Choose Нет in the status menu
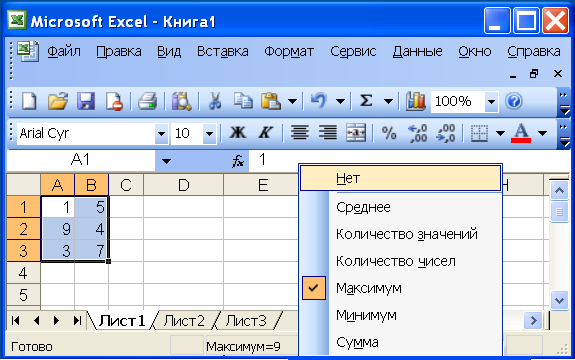575x360 pixels. coord(401,179)
